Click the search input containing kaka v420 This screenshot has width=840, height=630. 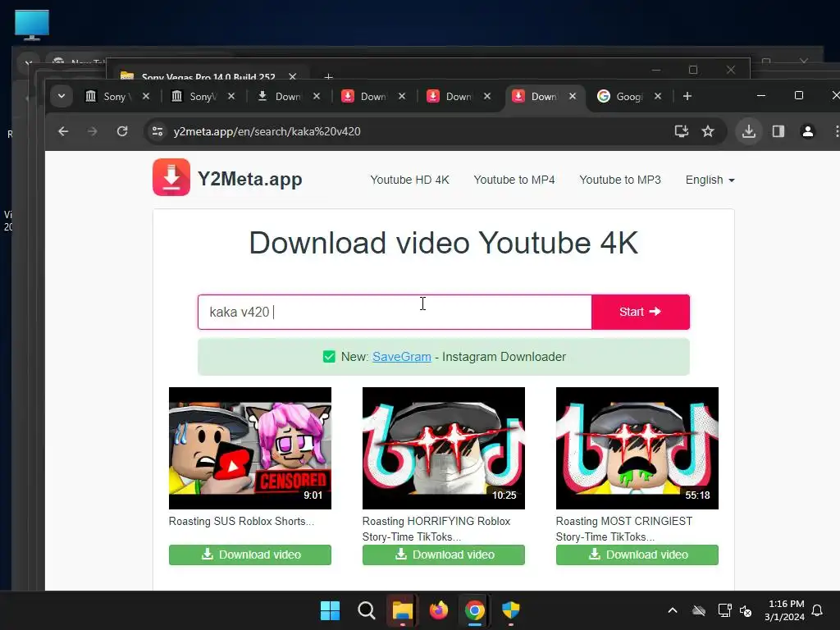coord(395,312)
